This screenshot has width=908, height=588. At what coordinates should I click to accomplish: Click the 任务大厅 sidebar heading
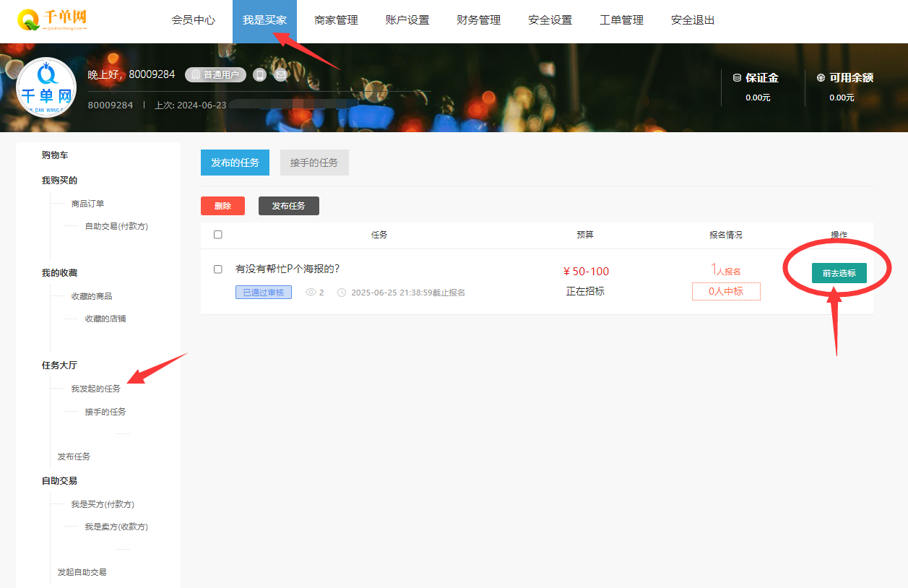point(59,365)
